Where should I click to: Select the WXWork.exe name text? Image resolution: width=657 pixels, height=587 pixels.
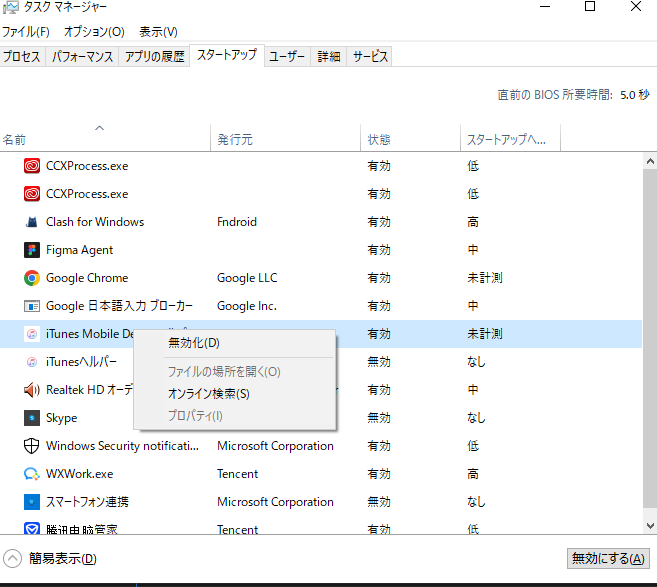coord(80,474)
